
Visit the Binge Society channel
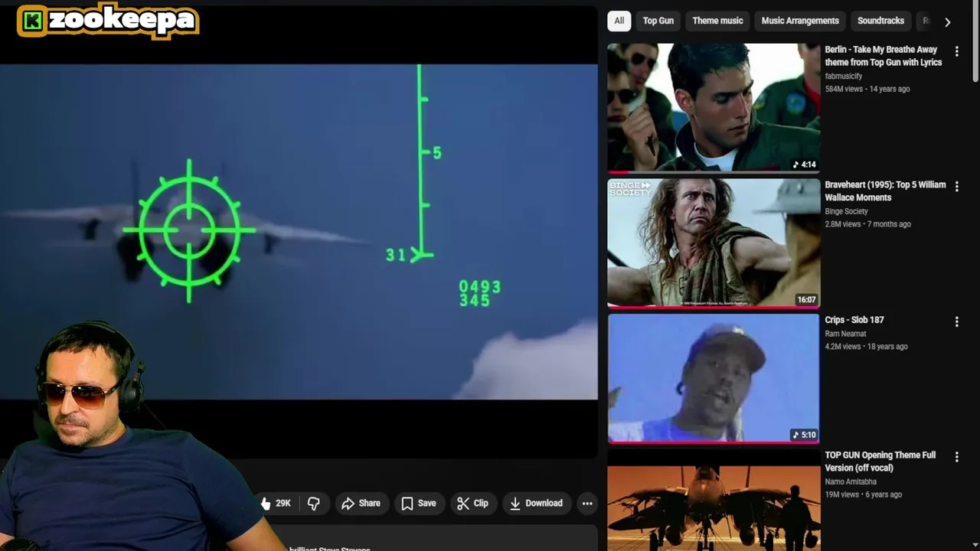[x=846, y=211]
